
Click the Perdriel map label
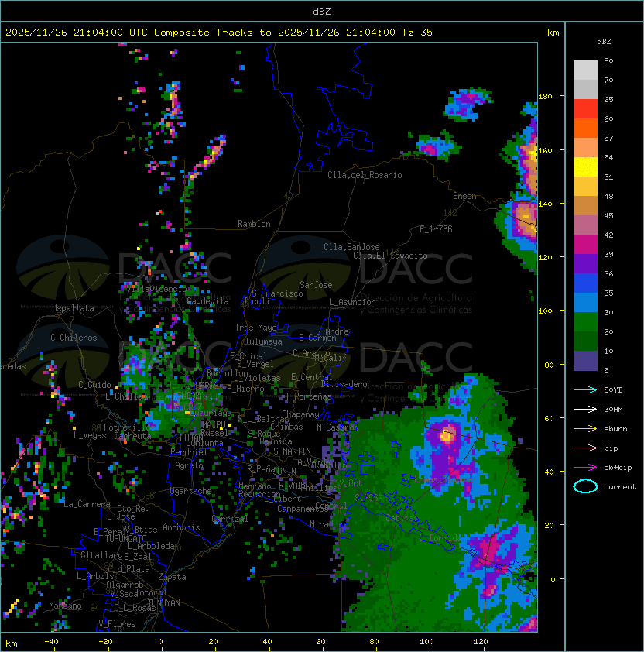coord(189,452)
